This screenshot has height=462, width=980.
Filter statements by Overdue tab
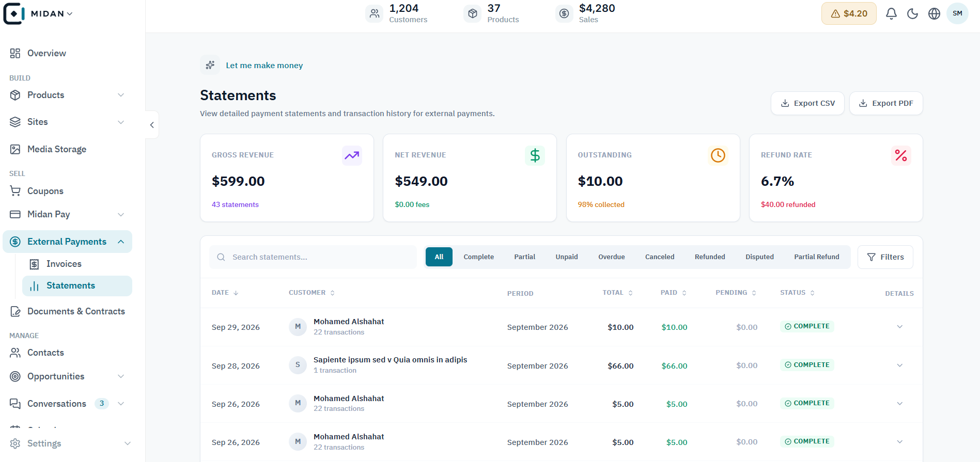click(612, 257)
